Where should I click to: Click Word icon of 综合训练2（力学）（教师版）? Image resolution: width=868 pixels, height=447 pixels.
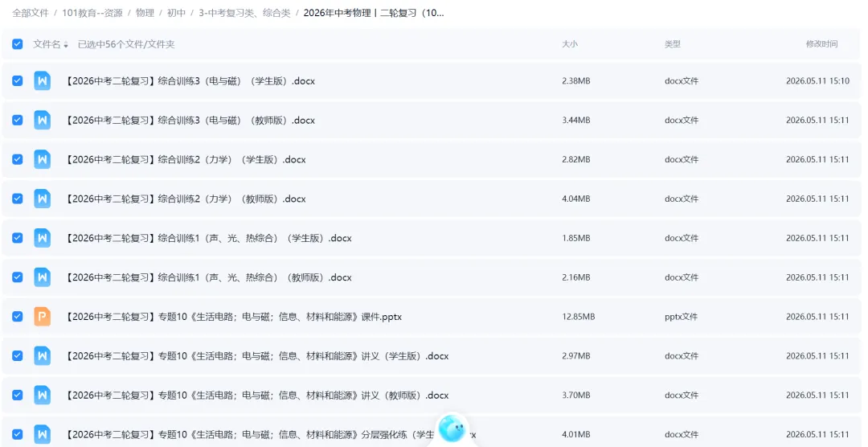42,199
